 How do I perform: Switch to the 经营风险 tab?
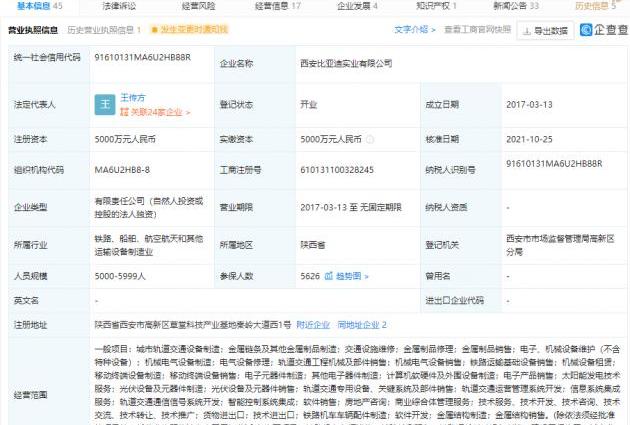coord(198,6)
